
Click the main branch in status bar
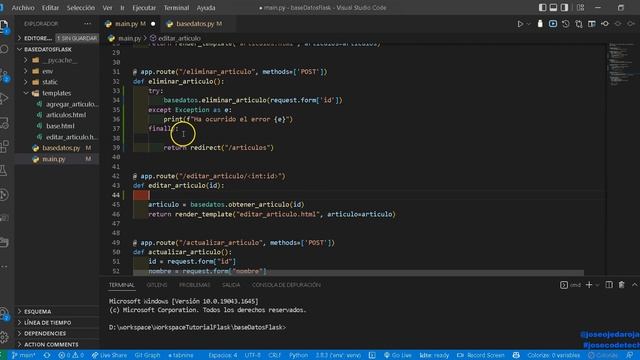click(23, 356)
